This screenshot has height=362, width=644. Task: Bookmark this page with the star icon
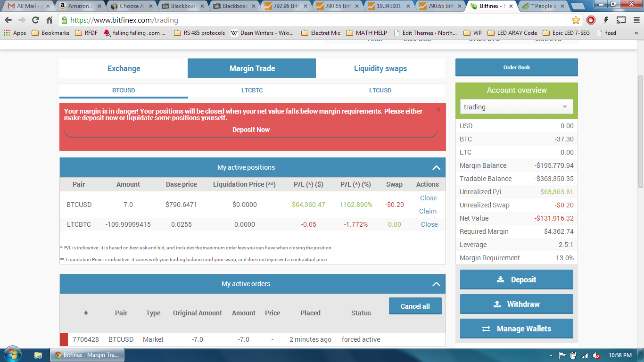(x=576, y=20)
